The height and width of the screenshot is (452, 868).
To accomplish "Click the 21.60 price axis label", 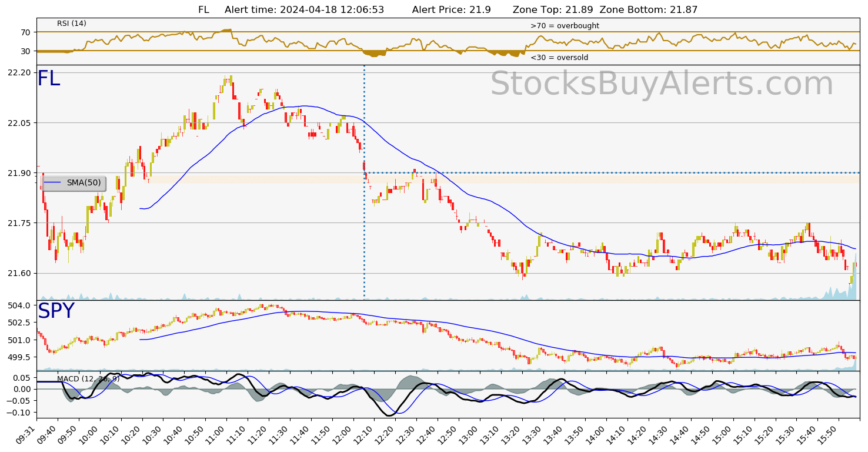I will coord(20,273).
